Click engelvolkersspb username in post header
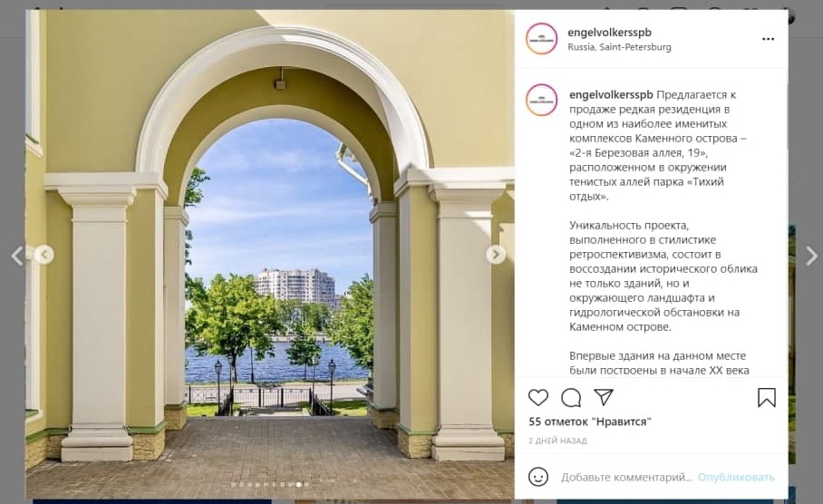823x504 pixels. tap(609, 32)
